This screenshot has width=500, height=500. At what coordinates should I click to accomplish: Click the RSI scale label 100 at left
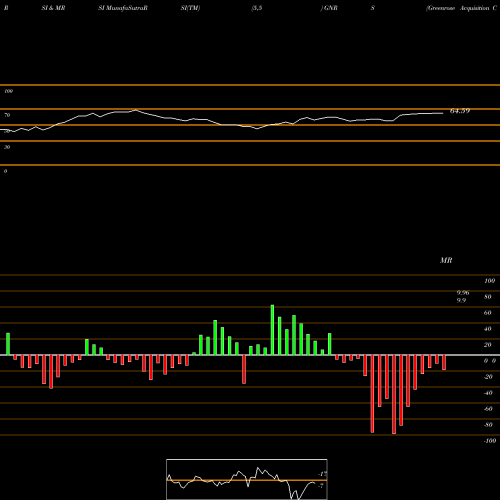[8, 91]
